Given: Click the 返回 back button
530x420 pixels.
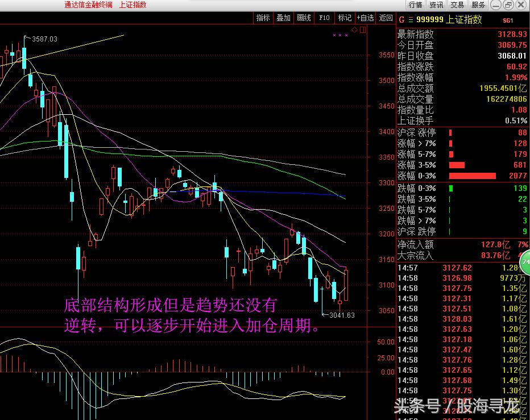Looking at the screenshot, I should 386,18.
